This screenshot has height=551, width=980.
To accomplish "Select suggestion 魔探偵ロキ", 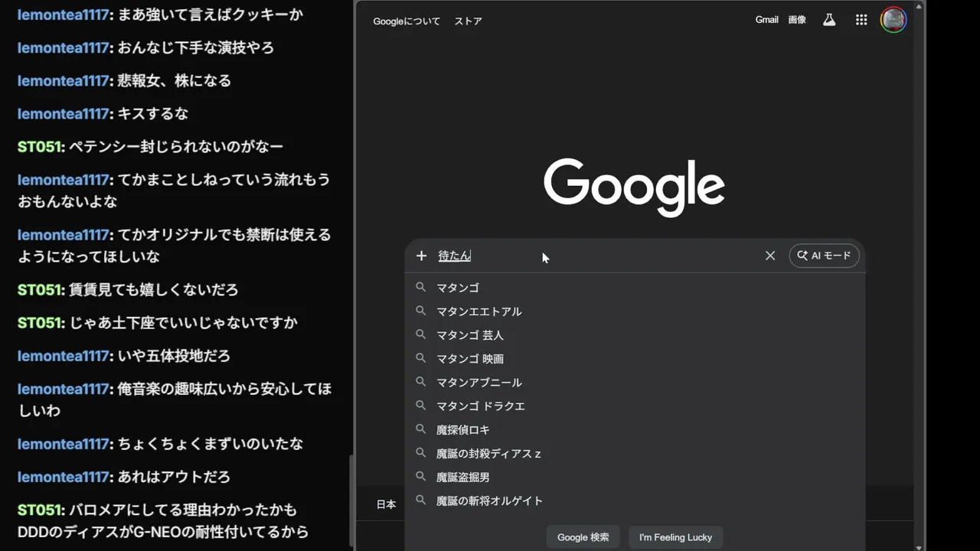I will coord(635,430).
